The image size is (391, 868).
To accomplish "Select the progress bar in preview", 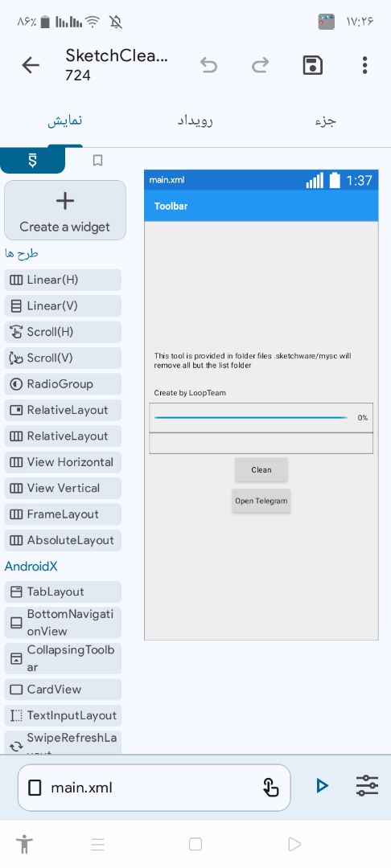I will click(x=251, y=417).
